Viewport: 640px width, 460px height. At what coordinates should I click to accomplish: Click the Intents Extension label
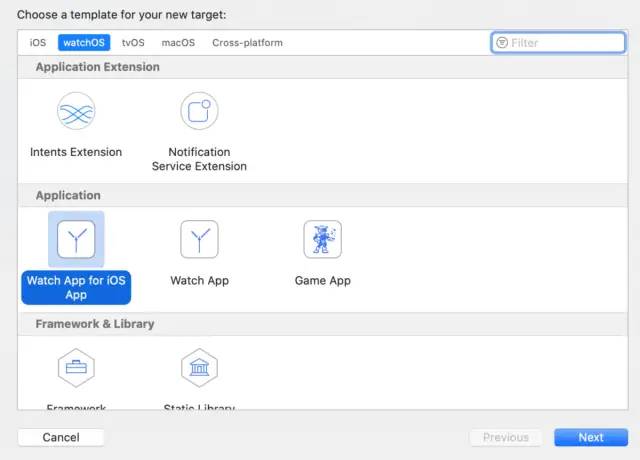76,152
